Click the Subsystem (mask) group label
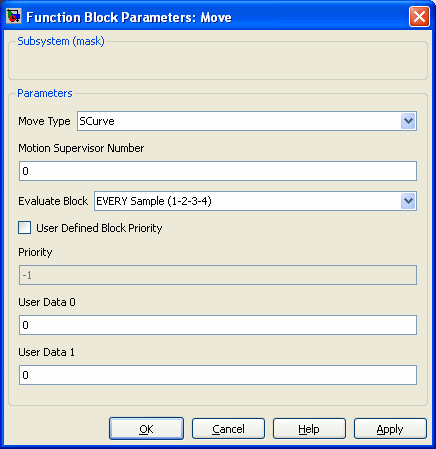Viewport: 436px width, 449px height. point(61,41)
